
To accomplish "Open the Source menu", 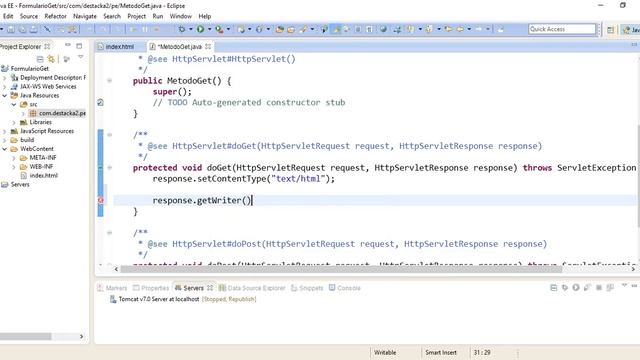I will (29, 16).
